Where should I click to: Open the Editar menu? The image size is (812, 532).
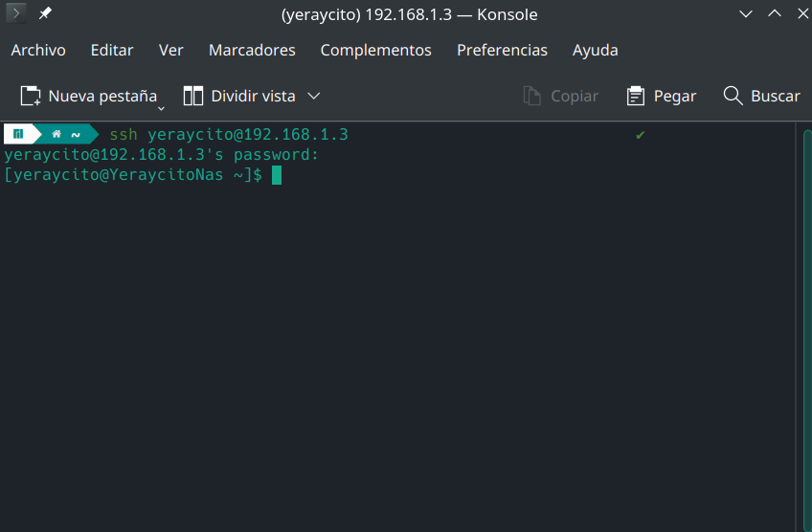112,50
